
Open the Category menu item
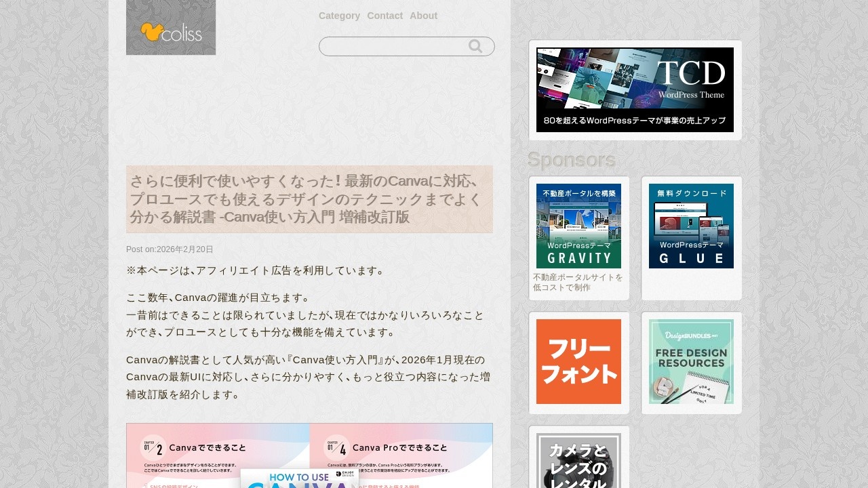[x=339, y=16]
